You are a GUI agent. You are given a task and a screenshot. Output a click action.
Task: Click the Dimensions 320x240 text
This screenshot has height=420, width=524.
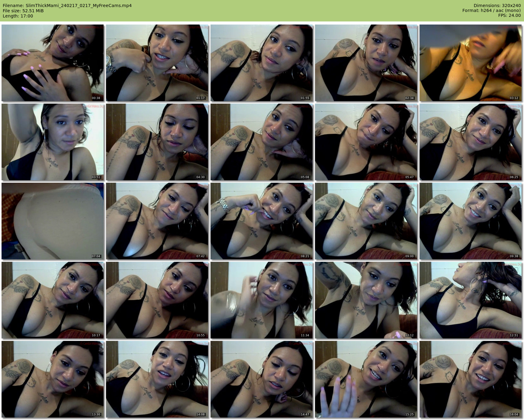497,6
